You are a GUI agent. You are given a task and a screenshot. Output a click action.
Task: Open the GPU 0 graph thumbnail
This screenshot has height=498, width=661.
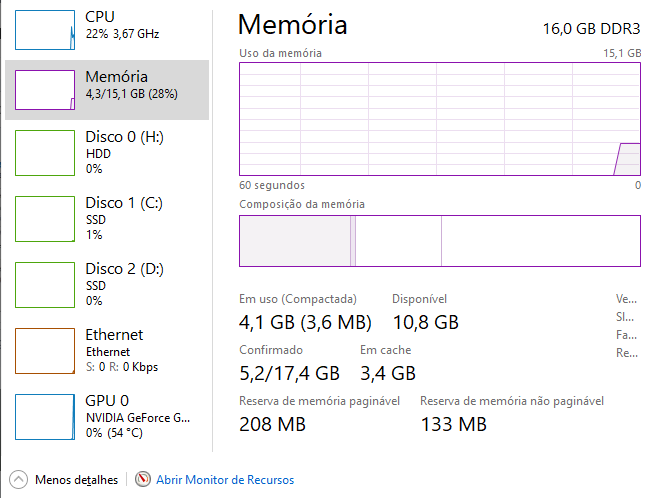pos(45,417)
